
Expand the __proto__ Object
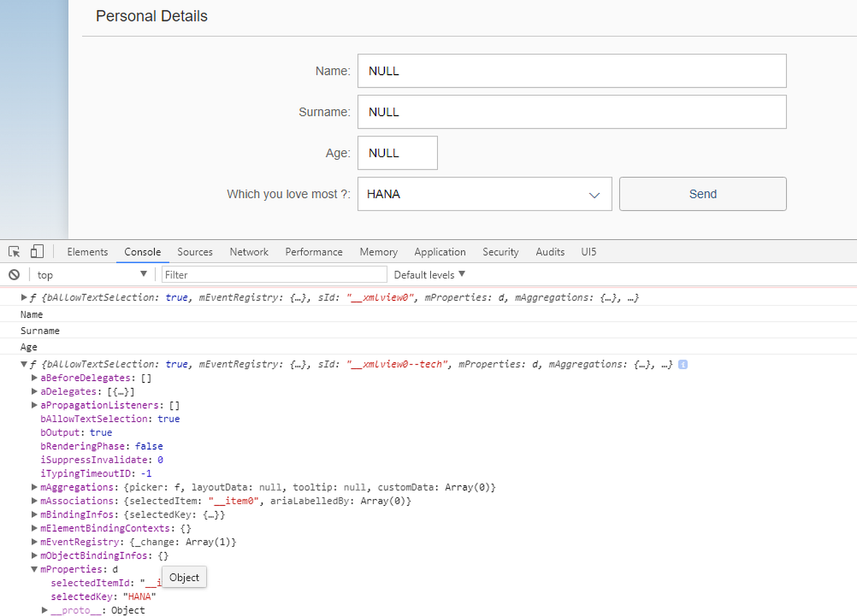click(x=43, y=610)
